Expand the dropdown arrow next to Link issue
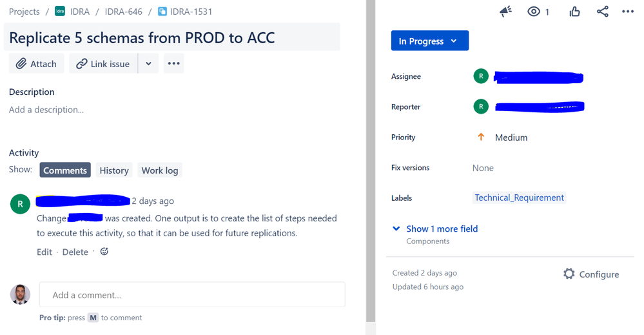The height and width of the screenshot is (335, 644). coord(148,63)
